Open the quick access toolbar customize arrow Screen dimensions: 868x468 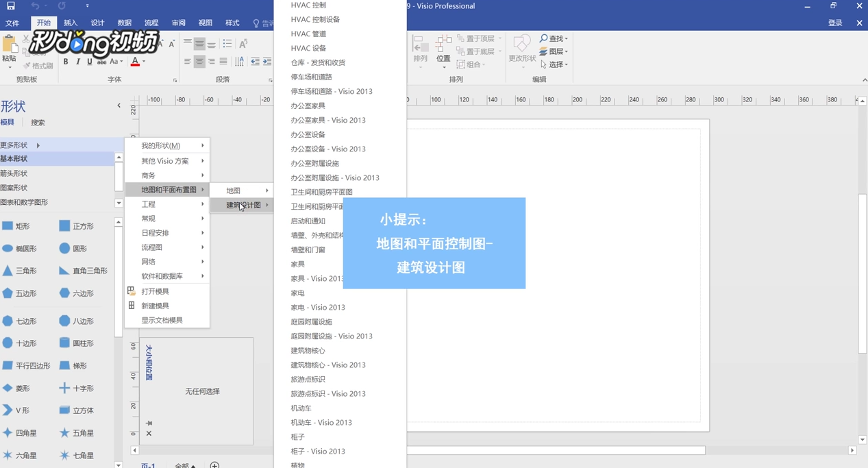click(x=87, y=6)
